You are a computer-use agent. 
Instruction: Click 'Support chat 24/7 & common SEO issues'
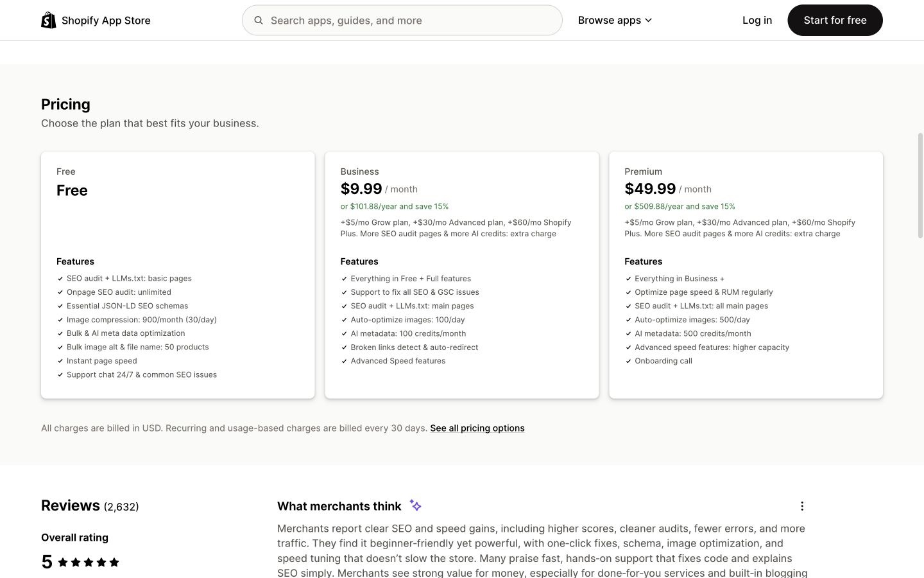(142, 375)
